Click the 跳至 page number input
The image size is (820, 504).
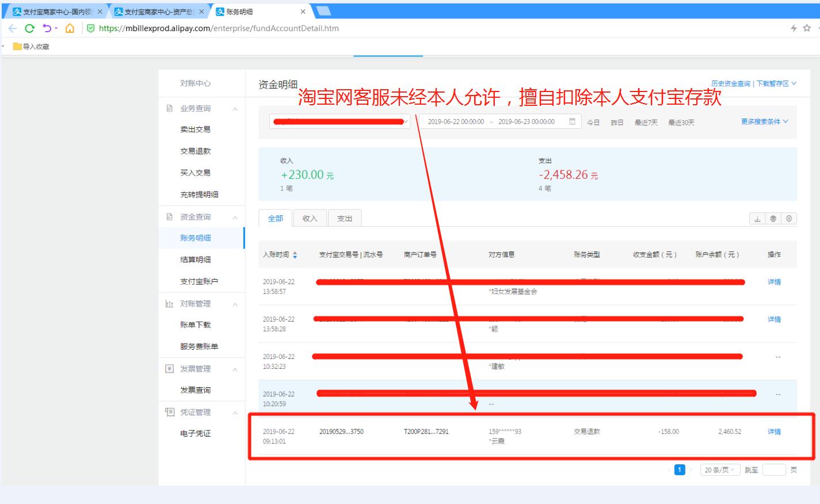(774, 470)
